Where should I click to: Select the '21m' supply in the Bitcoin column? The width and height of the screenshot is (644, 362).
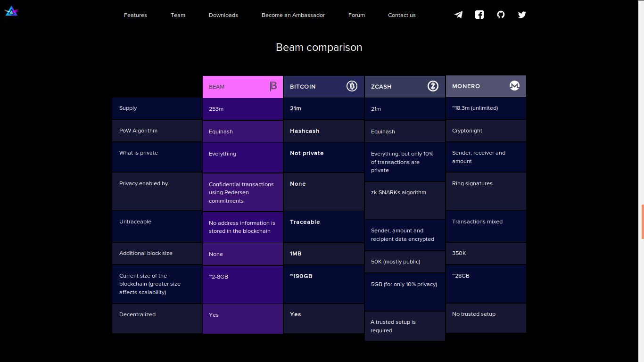[x=324, y=108]
